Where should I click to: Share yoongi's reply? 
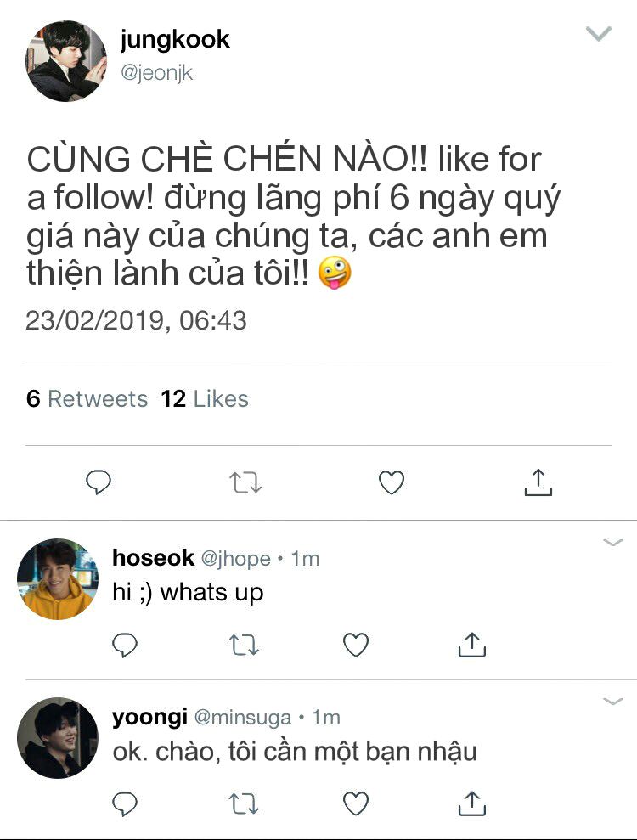pos(472,803)
